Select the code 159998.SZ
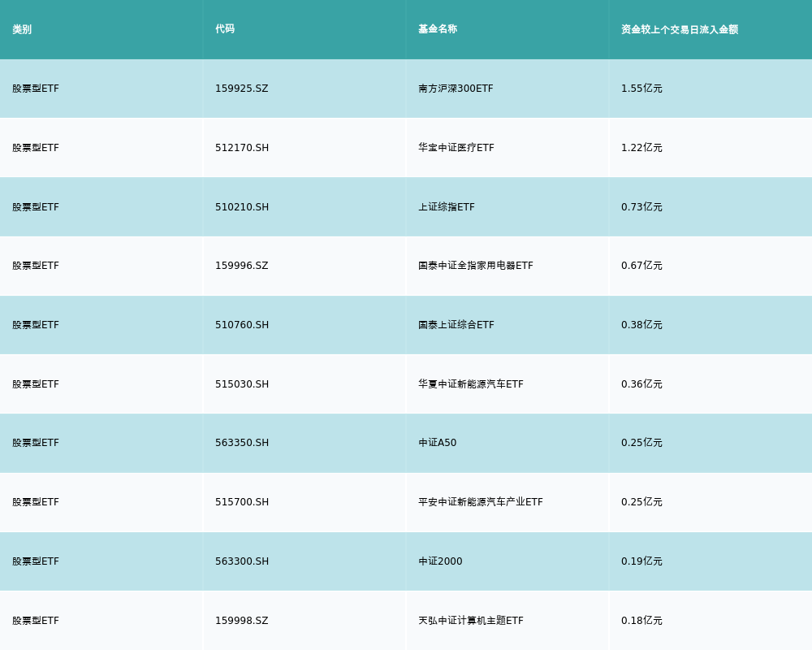The width and height of the screenshot is (812, 650). 242,621
